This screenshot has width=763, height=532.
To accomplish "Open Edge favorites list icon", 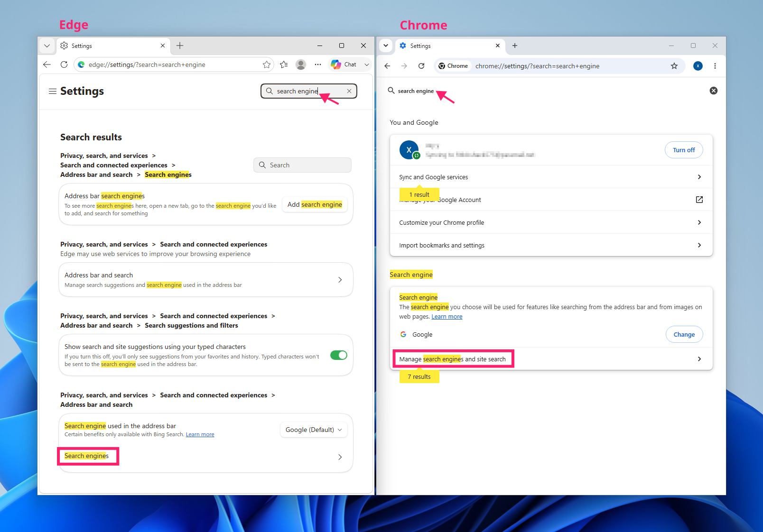I will point(284,64).
